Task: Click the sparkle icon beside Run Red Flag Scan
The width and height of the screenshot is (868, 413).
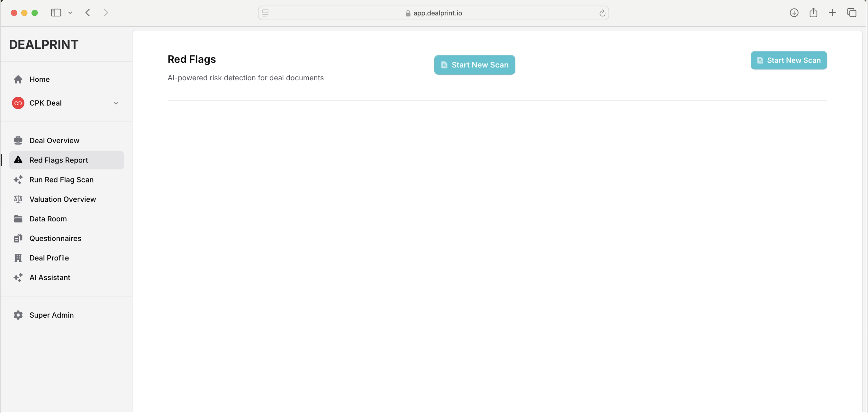Action: tap(18, 180)
